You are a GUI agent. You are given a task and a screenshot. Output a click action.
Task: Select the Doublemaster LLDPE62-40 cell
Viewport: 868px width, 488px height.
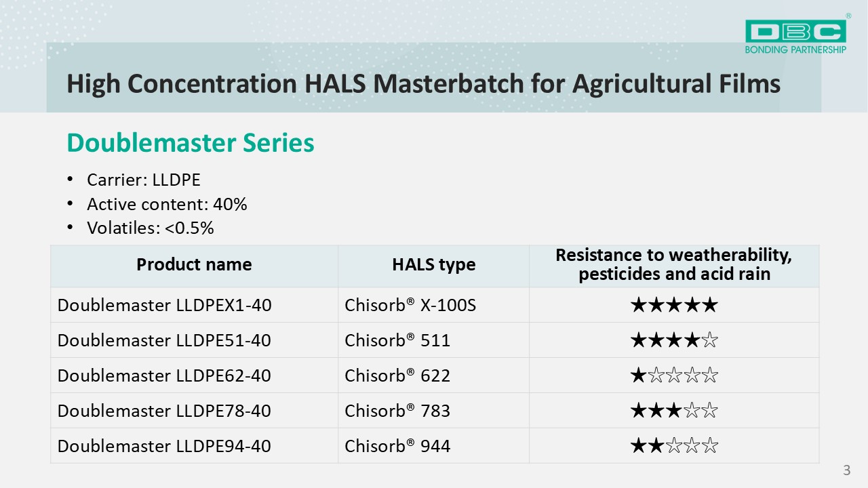pyautogui.click(x=194, y=375)
